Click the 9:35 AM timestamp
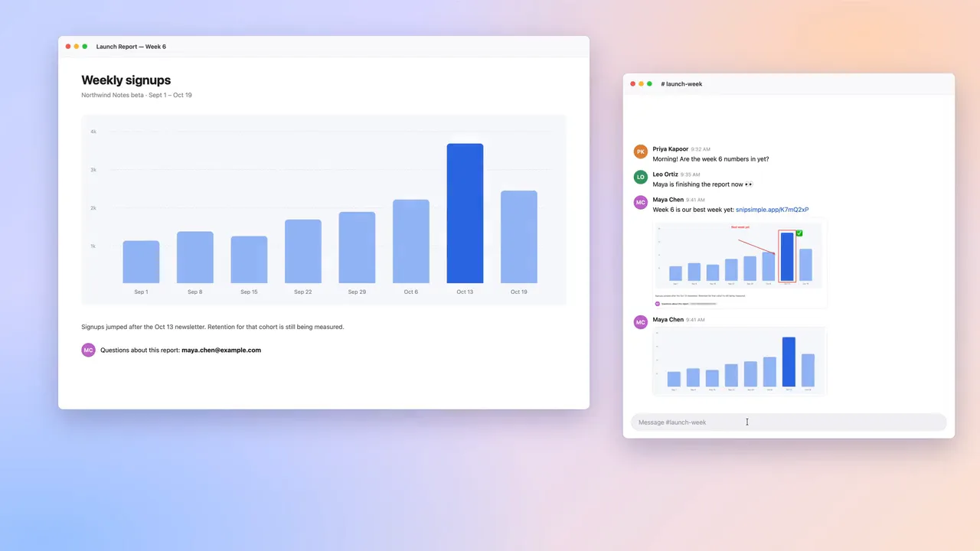Image resolution: width=980 pixels, height=551 pixels. point(691,174)
